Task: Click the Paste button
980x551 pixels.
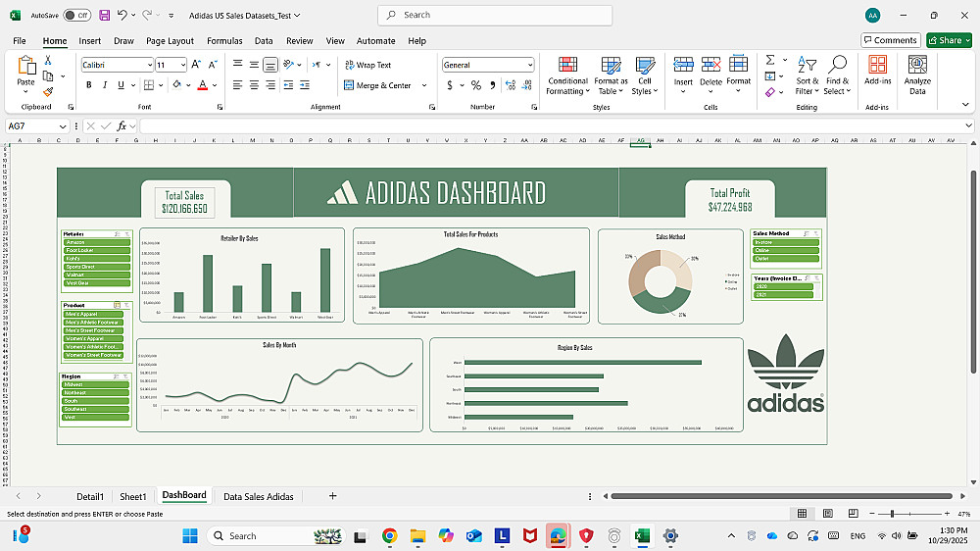Action: [x=25, y=75]
